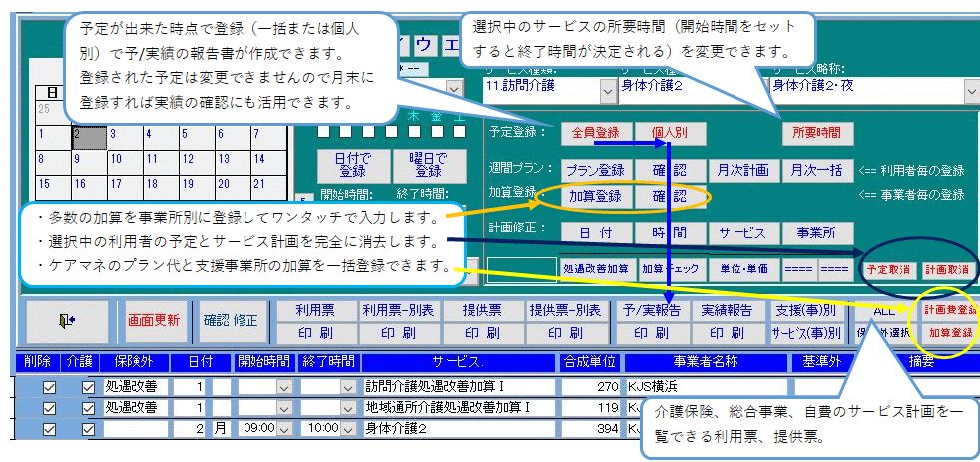Screen dimensions: 980x462
Task: Select day 13 in the calendar
Action: click(x=227, y=158)
